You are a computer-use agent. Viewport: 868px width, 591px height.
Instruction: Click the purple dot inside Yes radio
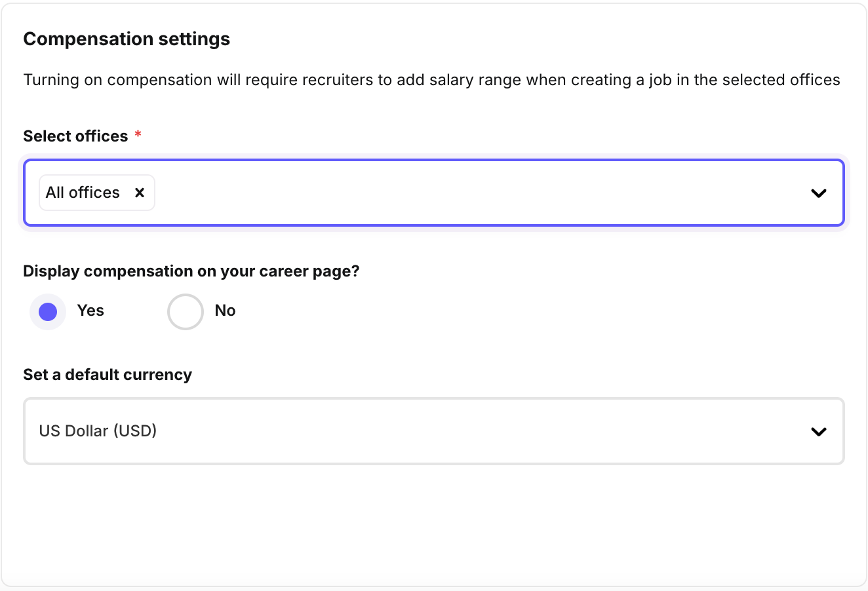[x=48, y=312]
